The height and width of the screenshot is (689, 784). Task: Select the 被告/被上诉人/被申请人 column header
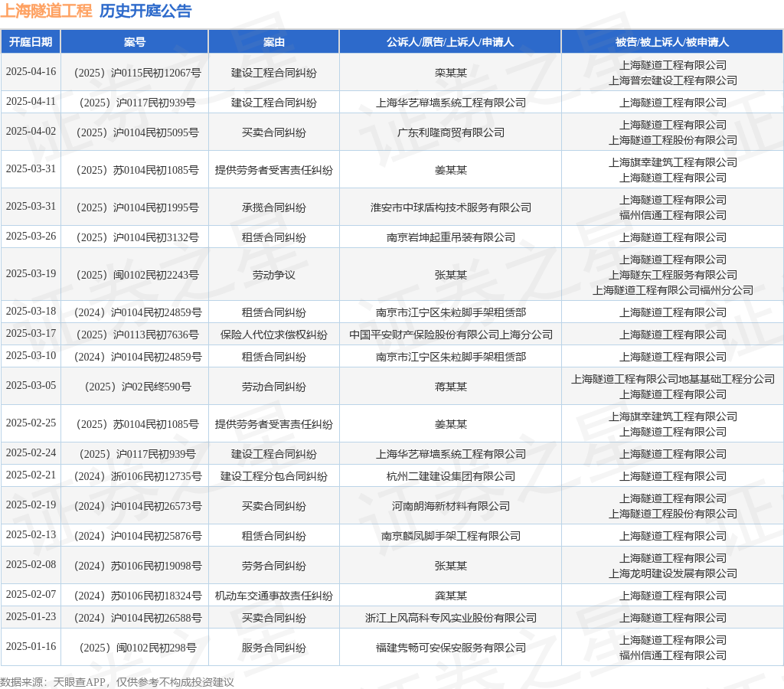click(672, 42)
